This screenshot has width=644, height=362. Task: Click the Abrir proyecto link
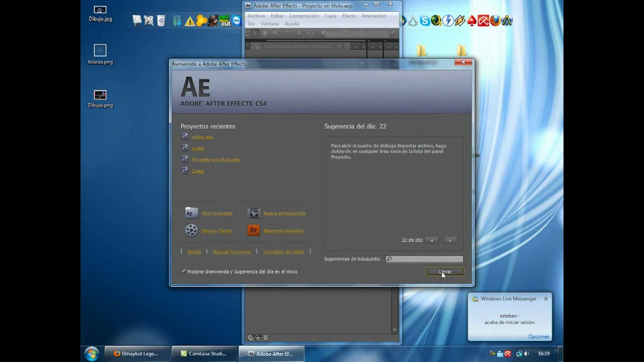coord(217,213)
